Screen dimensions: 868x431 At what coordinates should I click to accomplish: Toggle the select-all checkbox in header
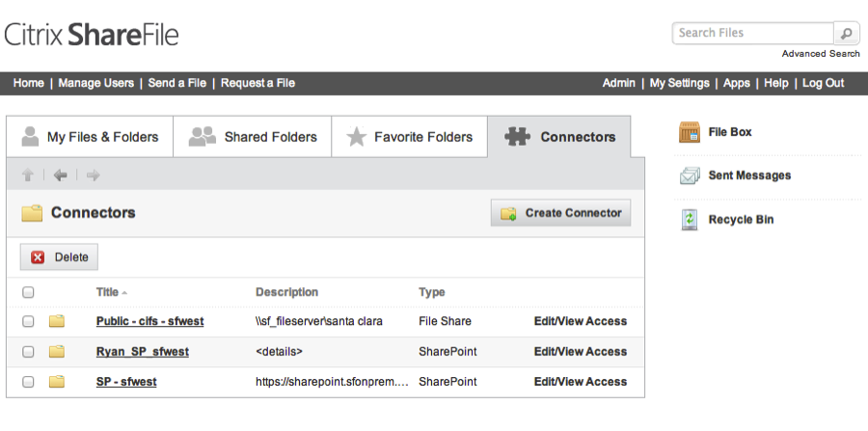pos(28,292)
